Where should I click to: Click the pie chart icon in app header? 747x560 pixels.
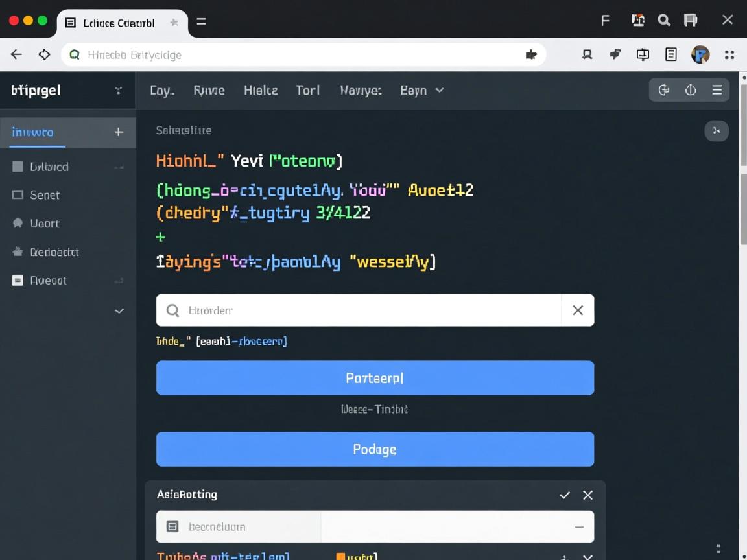pos(664,90)
